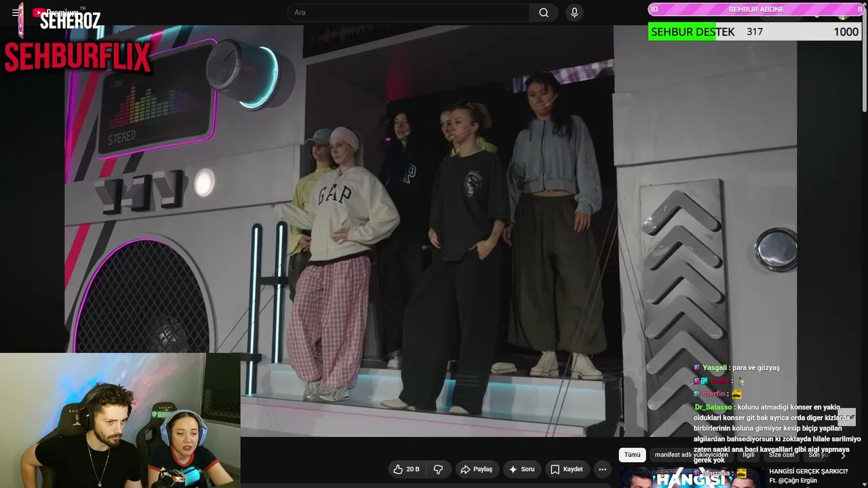Share the video using the Paylaş button
Image resolution: width=868 pixels, height=488 pixels.
(x=476, y=469)
